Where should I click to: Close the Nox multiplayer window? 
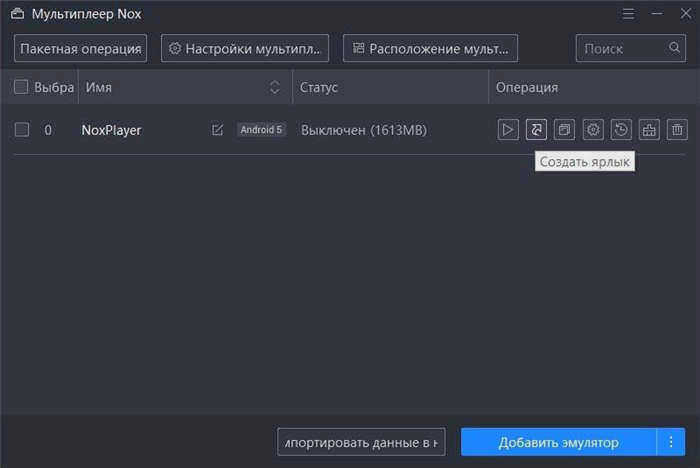pos(686,14)
